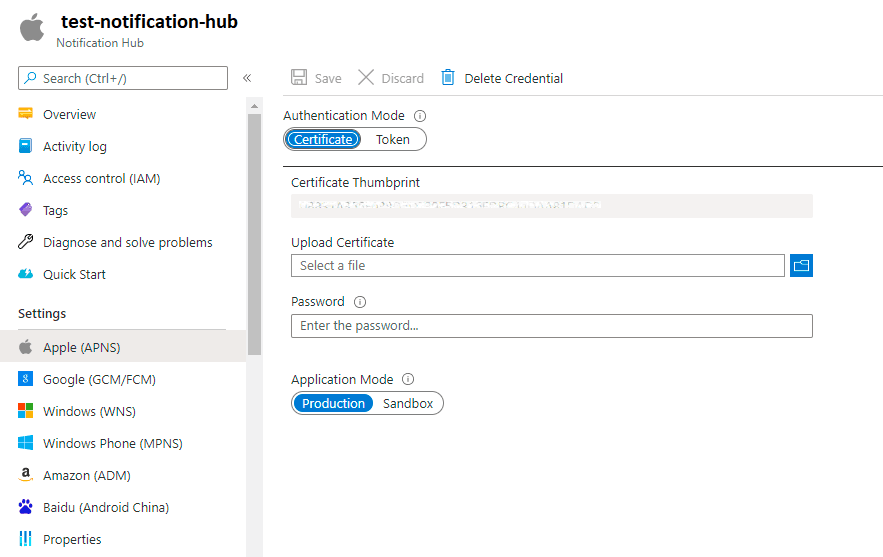Click the test-notification-hub title
Viewport: 883px width, 557px height.
coord(149,21)
